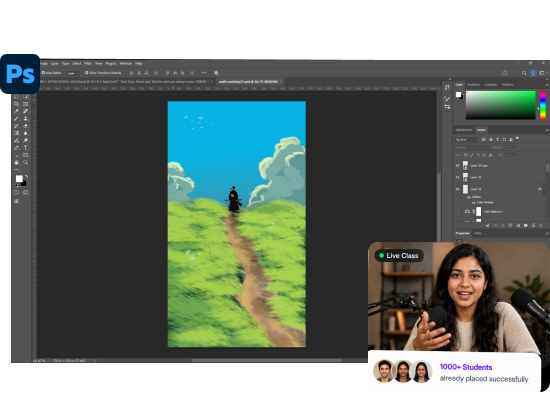
Task: Open the Auto-Select Layer dropdown
Action: point(73,73)
